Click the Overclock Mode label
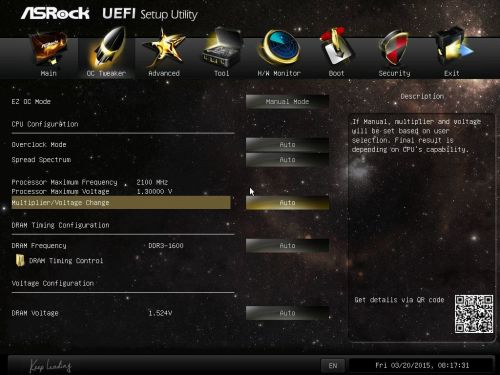 (39, 145)
